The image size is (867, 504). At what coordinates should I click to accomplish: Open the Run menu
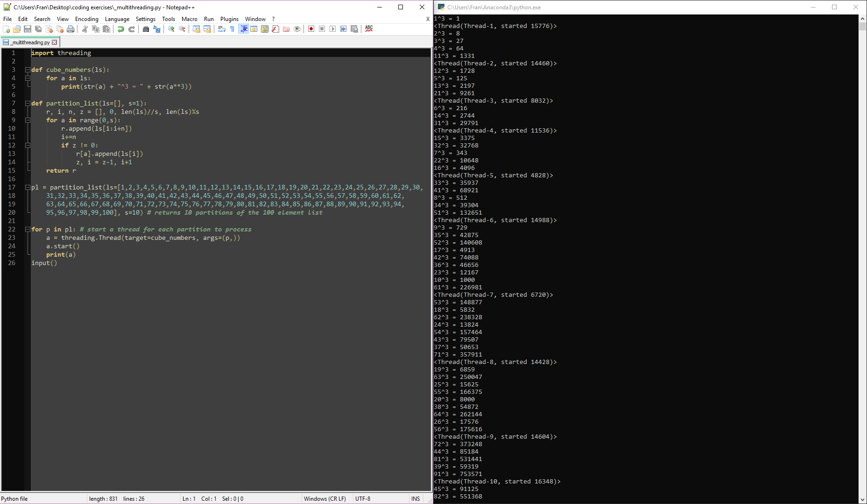pos(209,19)
